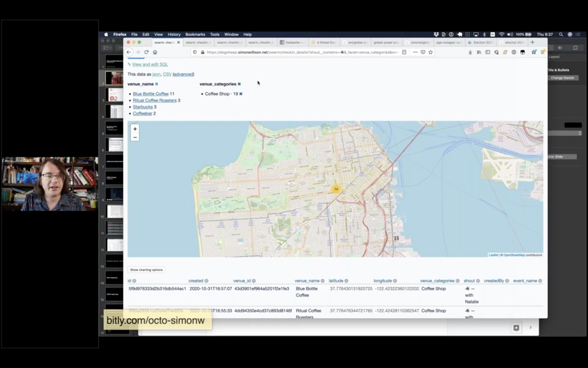588x368 pixels.
Task: Open the longitude column cog menu
Action: 395,281
